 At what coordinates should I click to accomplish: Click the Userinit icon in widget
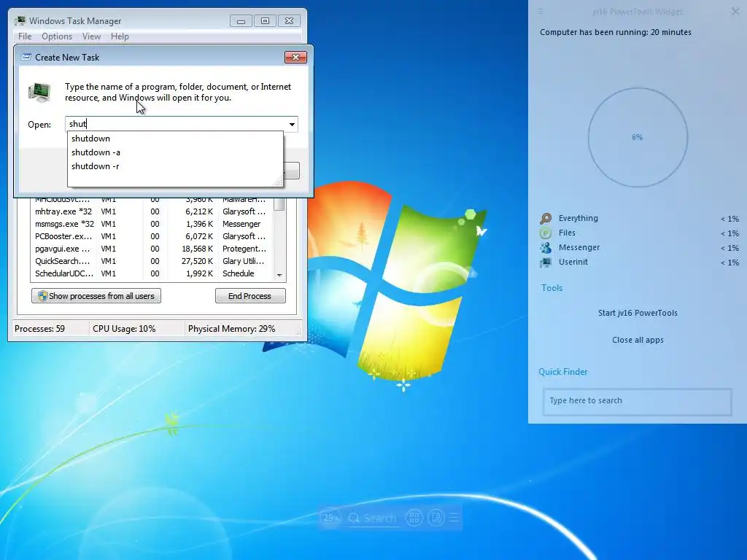pos(546,262)
